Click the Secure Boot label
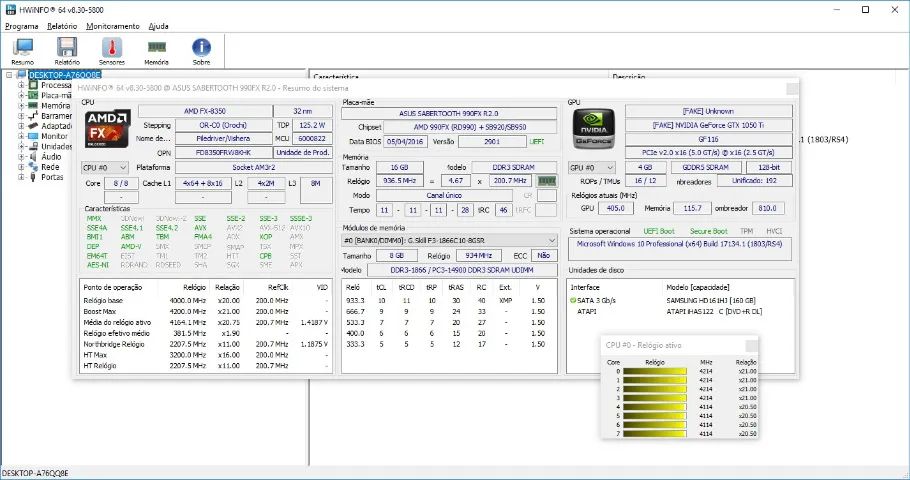Screen dimensions: 910x480 (x=708, y=231)
